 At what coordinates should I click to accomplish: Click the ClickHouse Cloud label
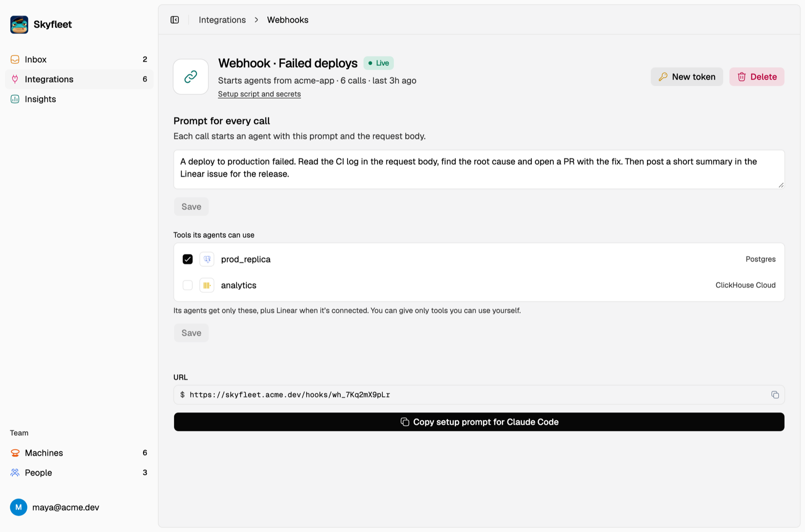[x=746, y=285]
